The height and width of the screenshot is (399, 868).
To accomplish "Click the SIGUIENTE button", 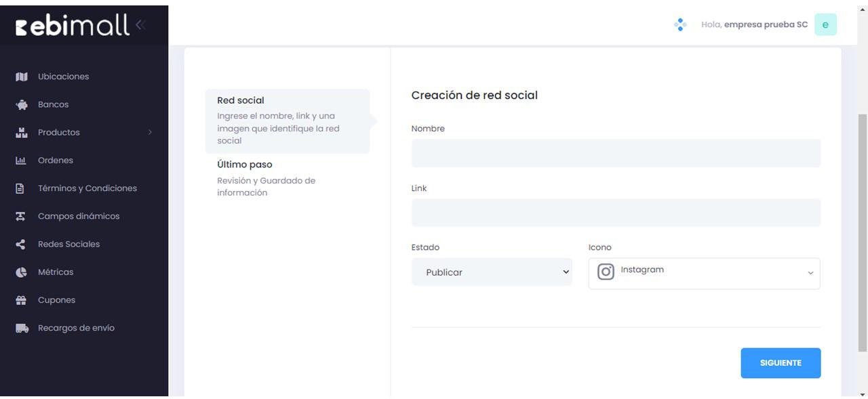I will pos(781,363).
